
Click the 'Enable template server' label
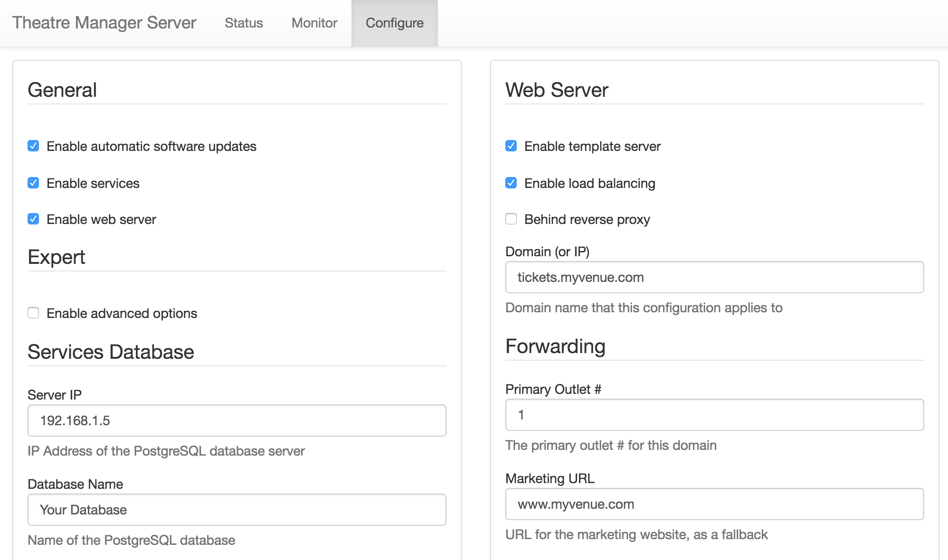(592, 146)
